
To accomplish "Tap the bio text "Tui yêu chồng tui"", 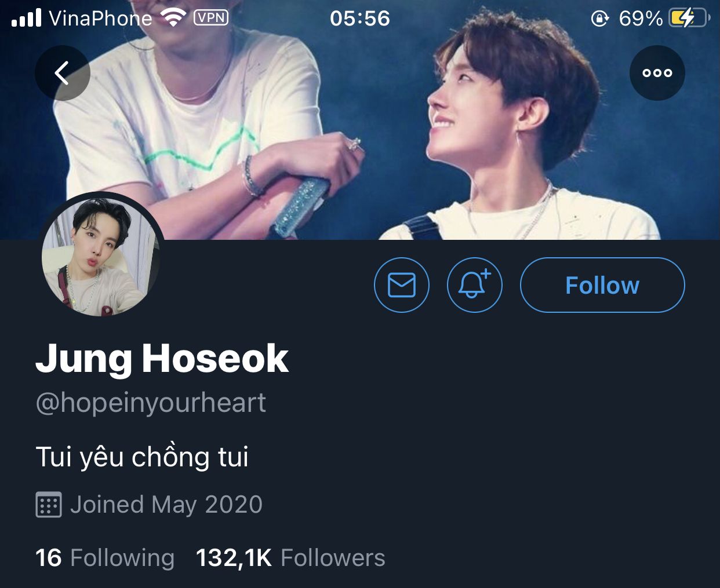I will click(142, 456).
